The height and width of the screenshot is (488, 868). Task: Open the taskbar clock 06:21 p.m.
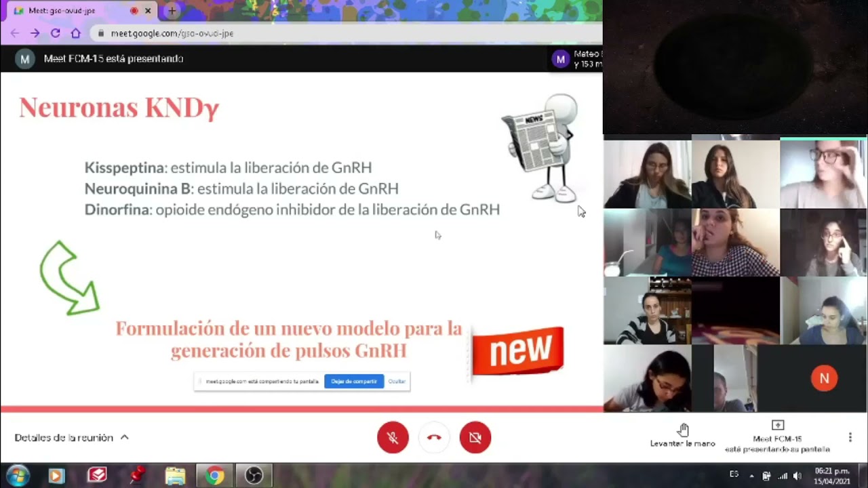pos(832,476)
